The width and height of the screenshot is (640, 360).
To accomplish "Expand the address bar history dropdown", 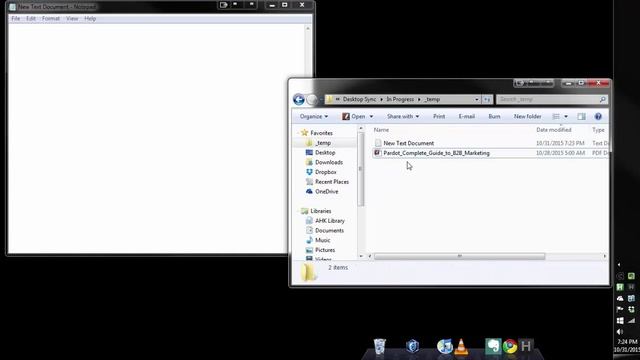I will point(476,99).
